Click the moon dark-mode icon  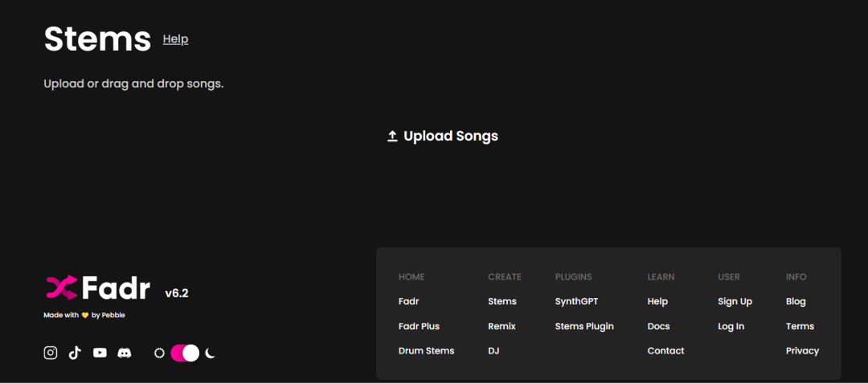[x=211, y=353]
